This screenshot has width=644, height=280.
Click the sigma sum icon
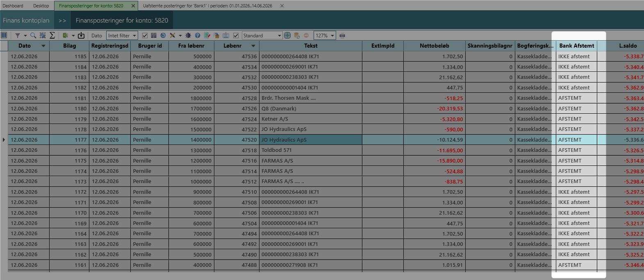point(52,35)
